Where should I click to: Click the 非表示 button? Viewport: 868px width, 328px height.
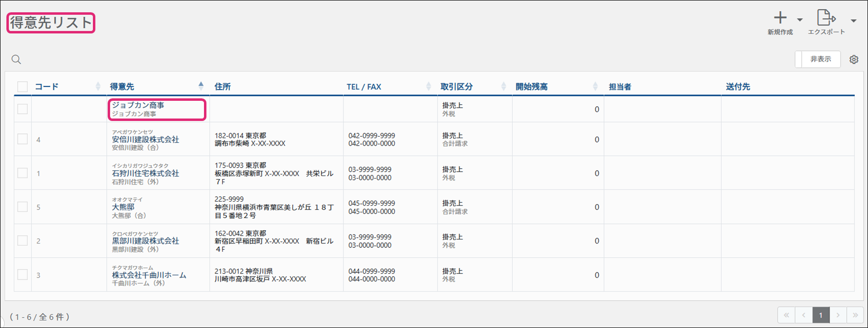pyautogui.click(x=820, y=59)
